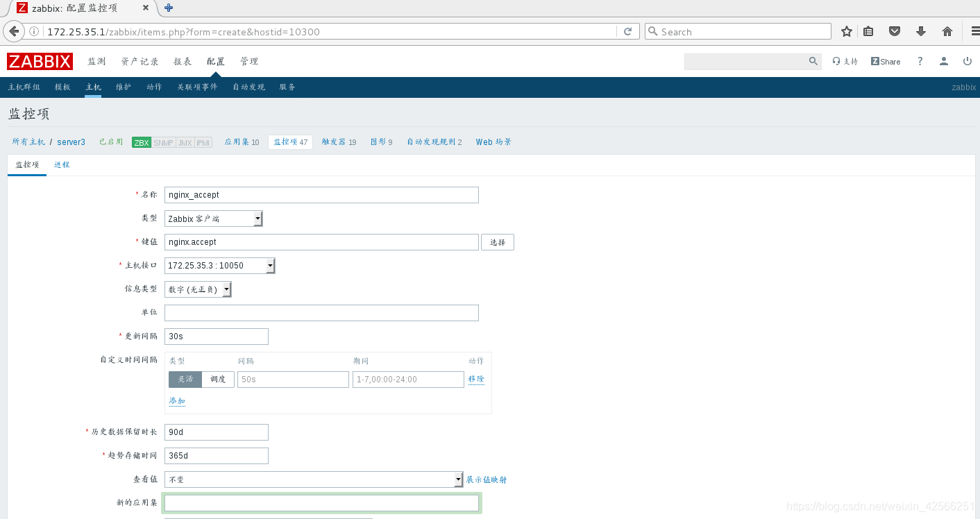Click the 添加 interval link

(x=177, y=401)
